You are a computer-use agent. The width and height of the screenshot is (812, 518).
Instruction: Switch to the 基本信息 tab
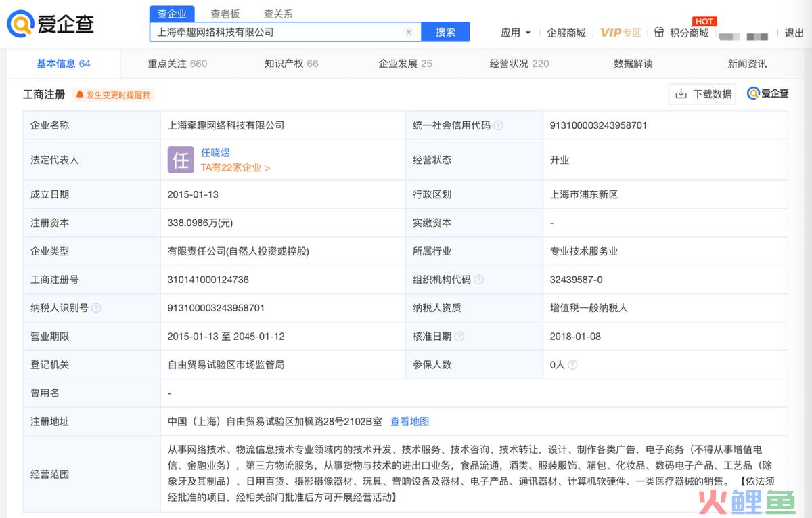click(64, 64)
